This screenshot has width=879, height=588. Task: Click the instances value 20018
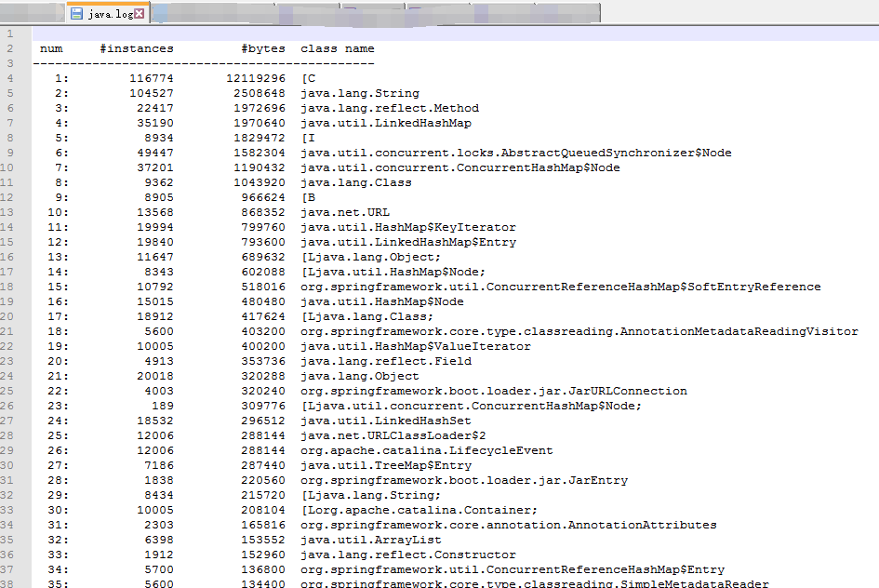coord(155,376)
